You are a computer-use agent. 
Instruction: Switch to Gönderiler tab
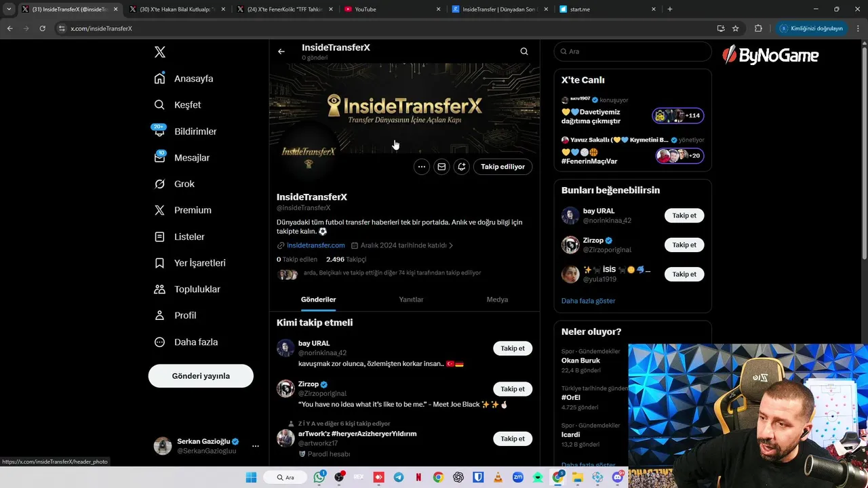click(318, 300)
